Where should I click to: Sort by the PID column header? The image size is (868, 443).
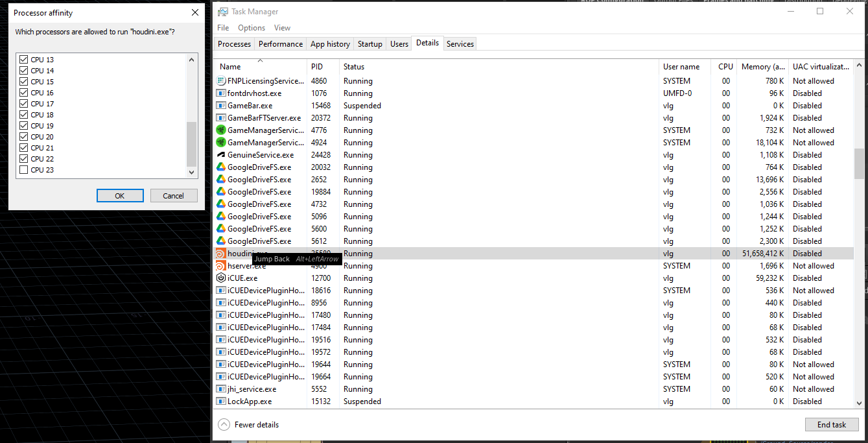point(323,66)
